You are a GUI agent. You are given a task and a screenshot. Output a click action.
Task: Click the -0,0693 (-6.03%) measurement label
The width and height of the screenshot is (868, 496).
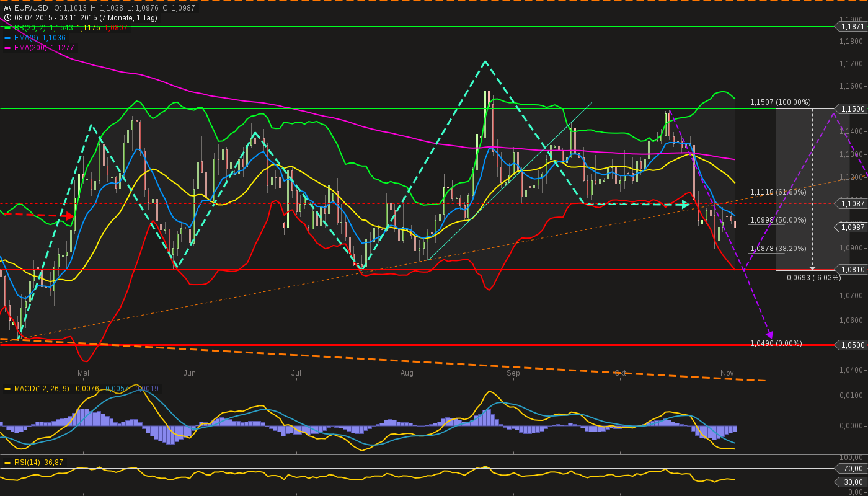coord(813,278)
